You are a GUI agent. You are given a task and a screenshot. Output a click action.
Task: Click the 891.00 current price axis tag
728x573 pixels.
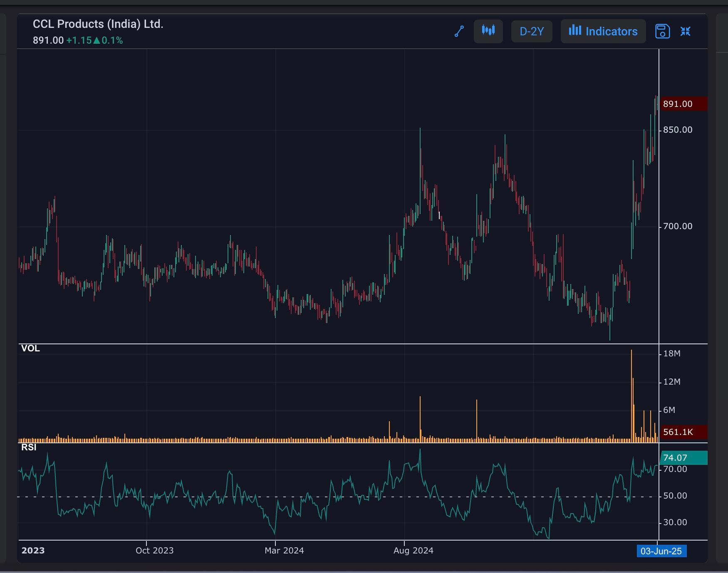683,104
